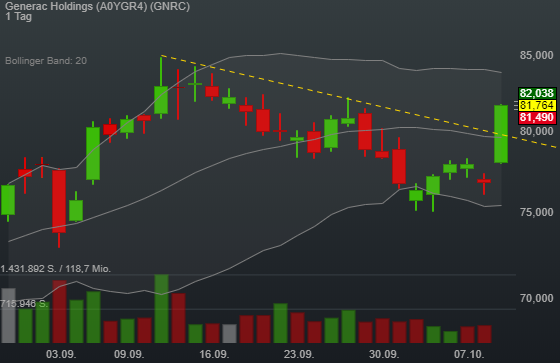Click the 07.10. date marker
Image resolution: width=560 pixels, height=363 pixels.
point(469,354)
